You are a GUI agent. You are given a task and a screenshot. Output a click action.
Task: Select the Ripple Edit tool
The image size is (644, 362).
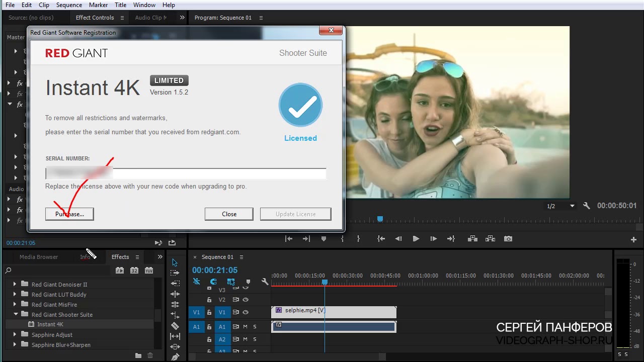click(175, 294)
